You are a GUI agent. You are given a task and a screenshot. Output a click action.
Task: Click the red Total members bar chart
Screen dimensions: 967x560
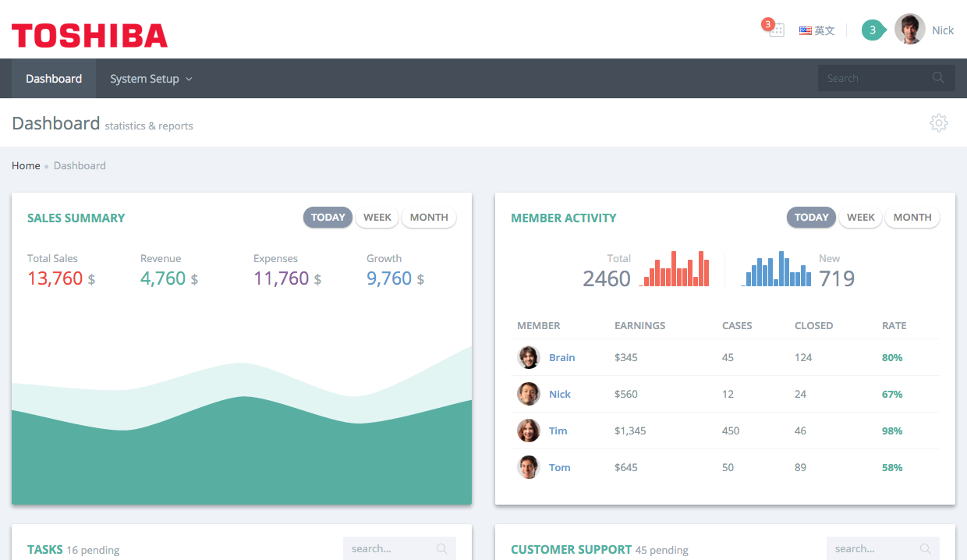click(x=675, y=269)
